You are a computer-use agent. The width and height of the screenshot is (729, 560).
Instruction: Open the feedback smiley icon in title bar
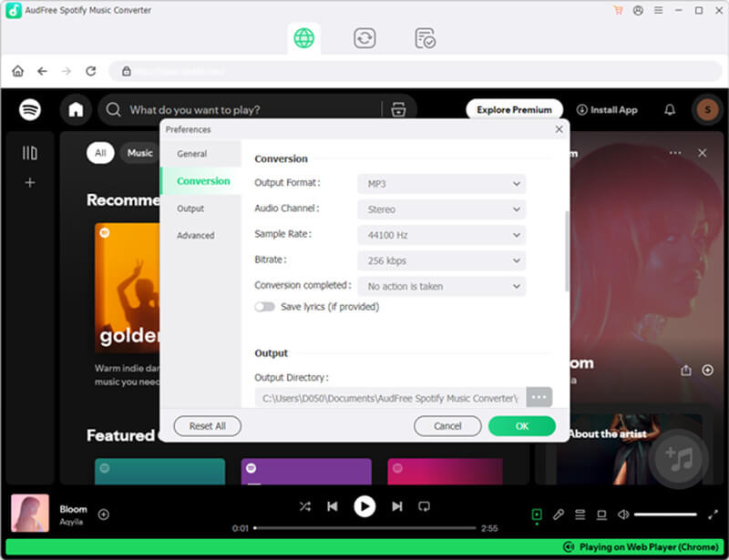coord(637,9)
